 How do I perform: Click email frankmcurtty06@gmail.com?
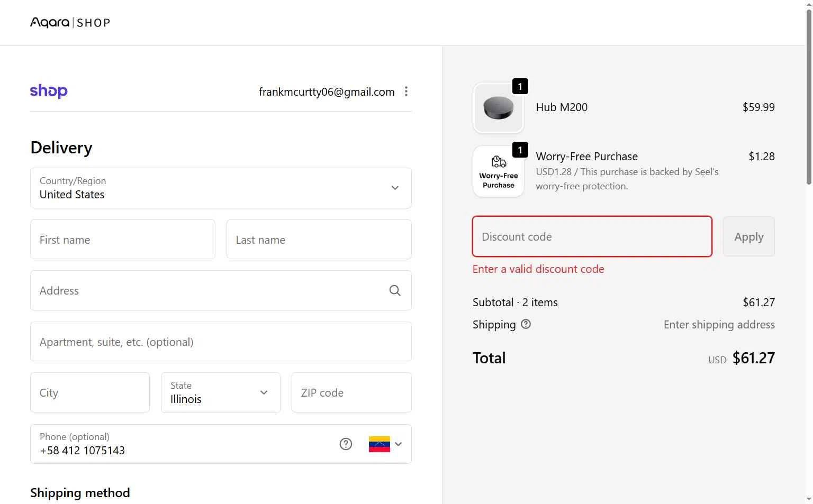click(327, 92)
